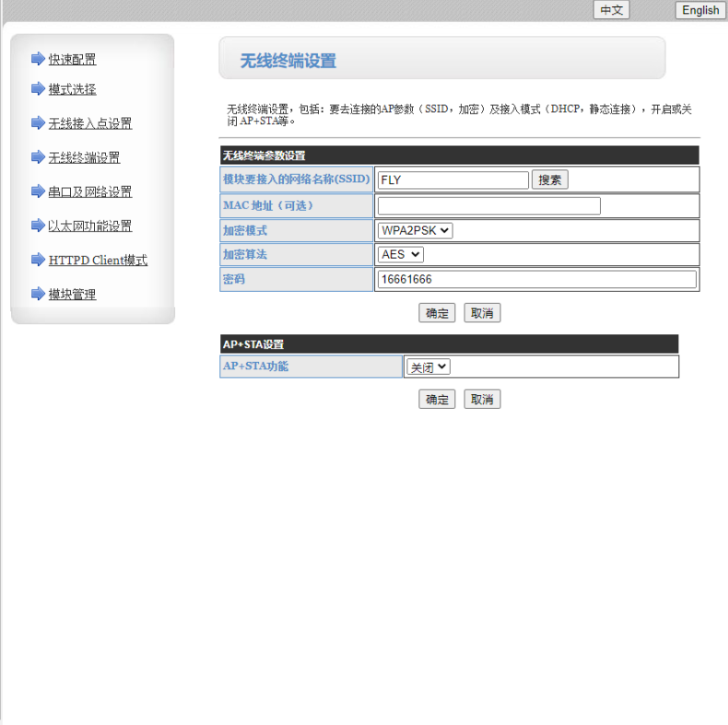Click arrow icon beside 快速配置
This screenshot has height=725, width=728.
(38, 59)
